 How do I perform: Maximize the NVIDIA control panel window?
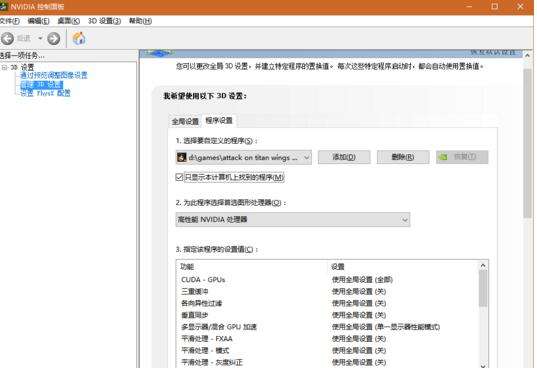495,7
